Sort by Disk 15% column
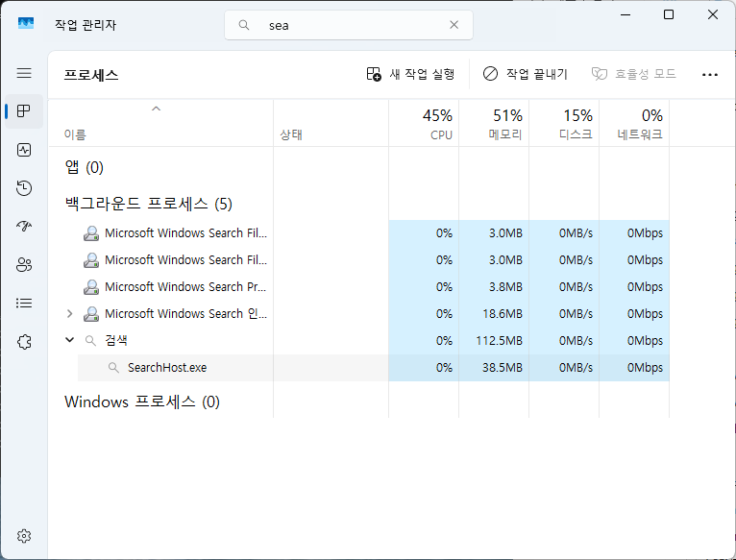Image resolution: width=736 pixels, height=560 pixels. [564, 124]
